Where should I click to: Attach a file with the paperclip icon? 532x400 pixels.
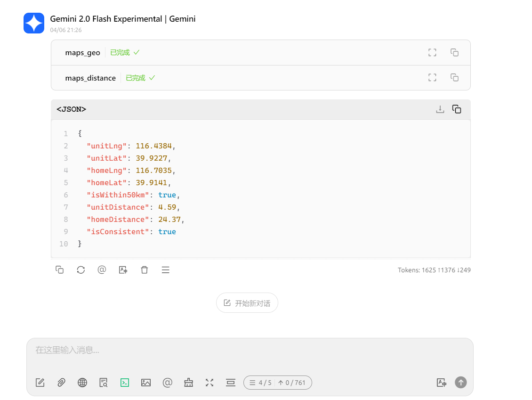coord(61,383)
